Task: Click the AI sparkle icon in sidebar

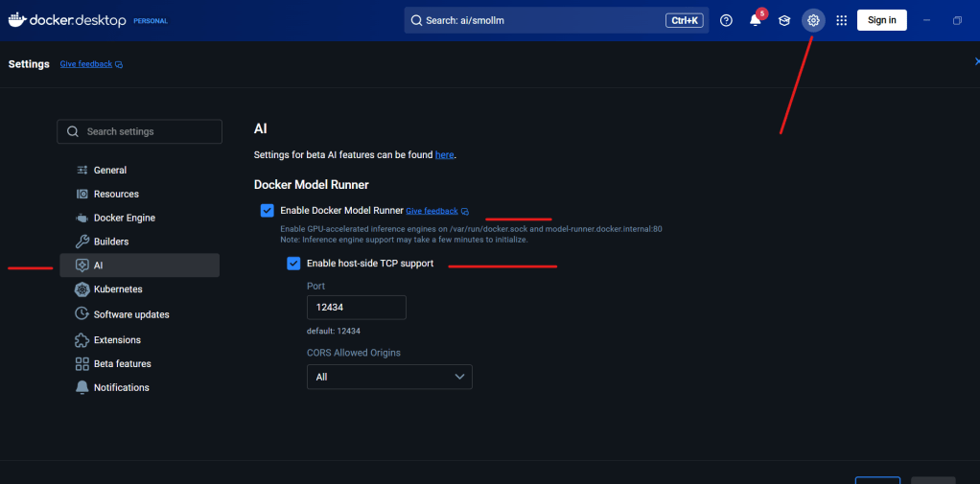Action: point(82,265)
